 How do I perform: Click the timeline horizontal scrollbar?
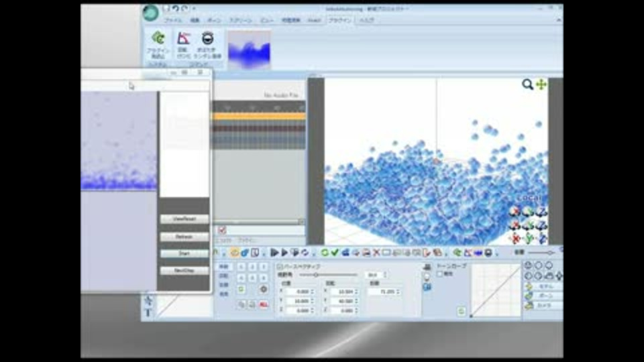[x=259, y=222]
